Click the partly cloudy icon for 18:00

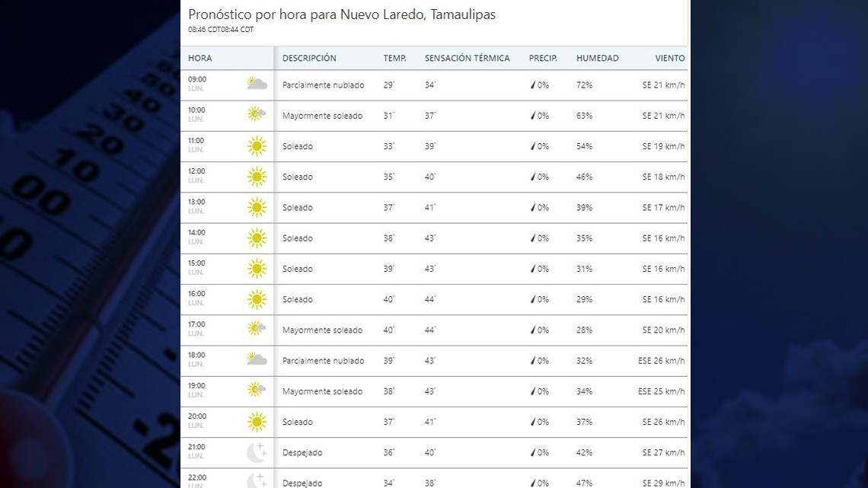pyautogui.click(x=257, y=359)
